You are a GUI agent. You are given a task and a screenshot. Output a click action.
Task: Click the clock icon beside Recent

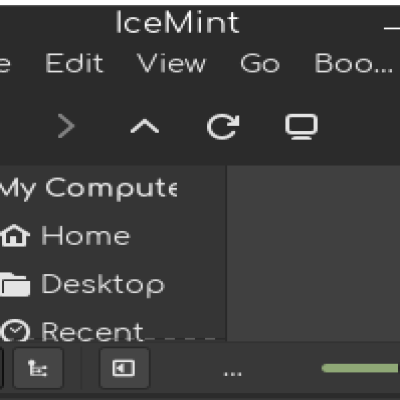point(15,331)
